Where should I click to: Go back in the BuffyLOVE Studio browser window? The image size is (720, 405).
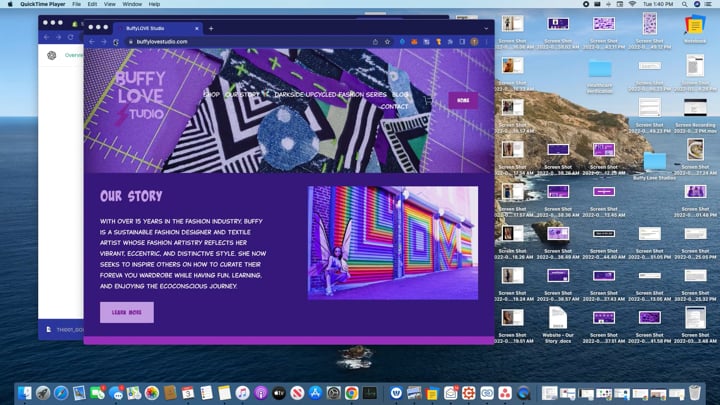coord(92,42)
